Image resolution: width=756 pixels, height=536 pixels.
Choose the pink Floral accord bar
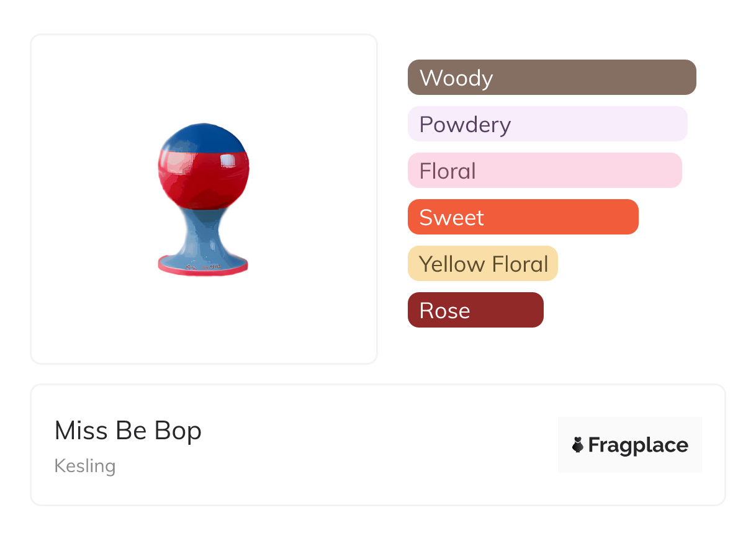[x=544, y=171]
